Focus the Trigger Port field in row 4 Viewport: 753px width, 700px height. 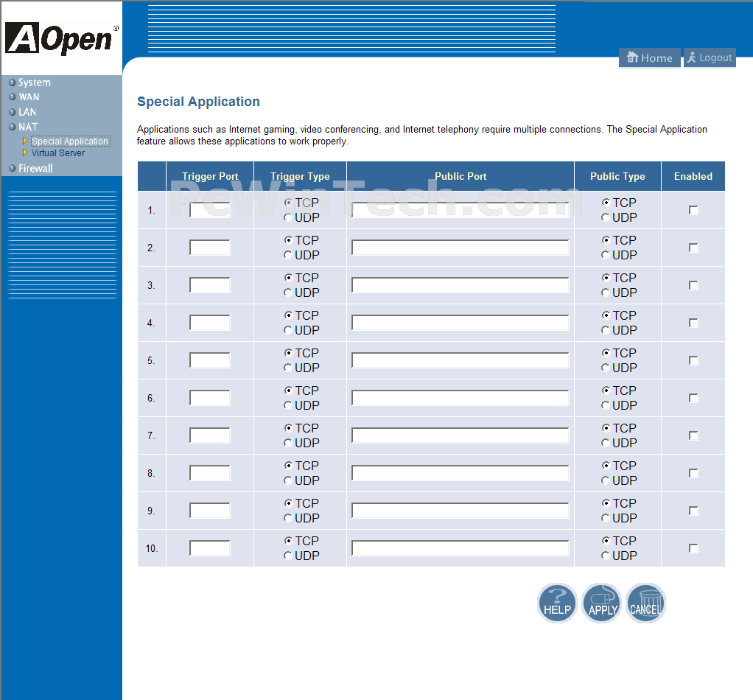click(x=210, y=323)
